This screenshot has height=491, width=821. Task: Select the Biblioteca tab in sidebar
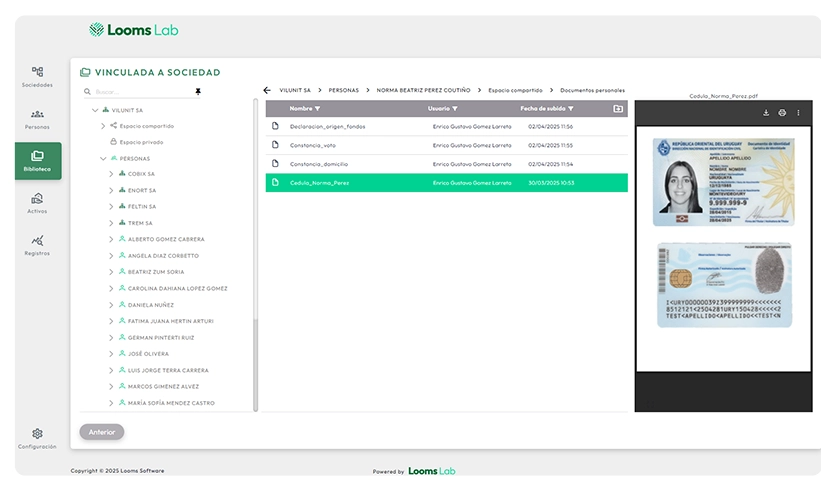[x=37, y=160]
